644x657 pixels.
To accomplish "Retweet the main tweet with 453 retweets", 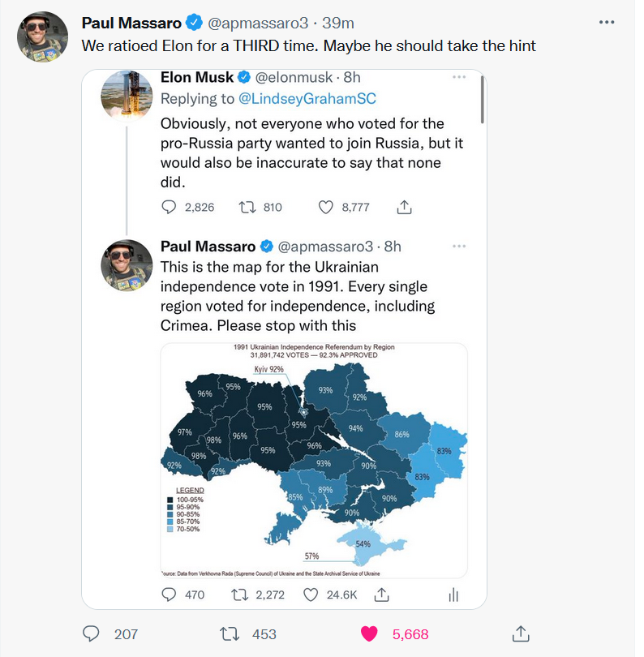I will (x=230, y=634).
